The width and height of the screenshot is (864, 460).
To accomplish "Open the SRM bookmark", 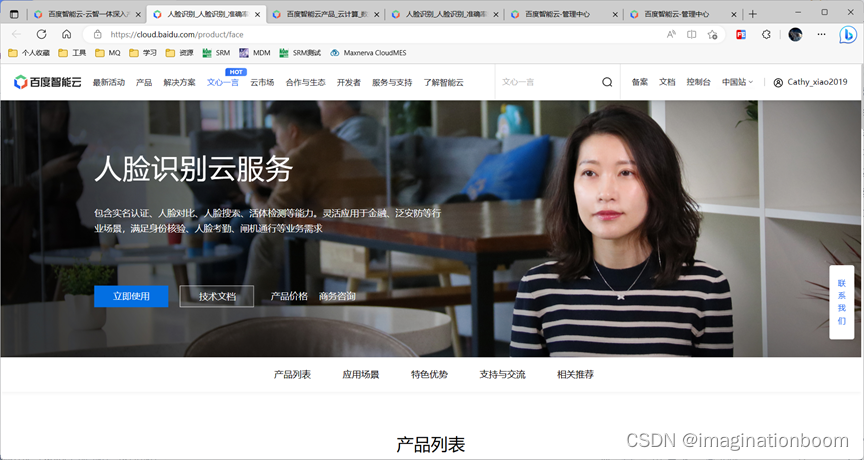I will (x=216, y=53).
